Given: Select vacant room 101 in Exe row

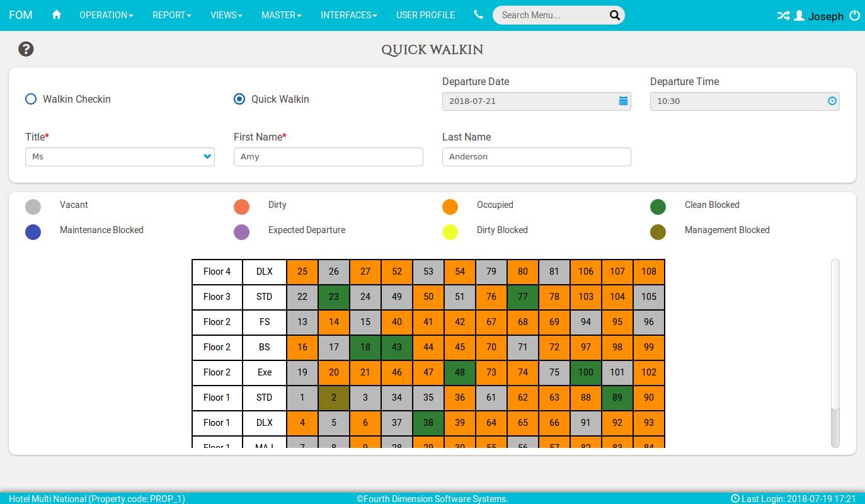Looking at the screenshot, I should point(617,372).
